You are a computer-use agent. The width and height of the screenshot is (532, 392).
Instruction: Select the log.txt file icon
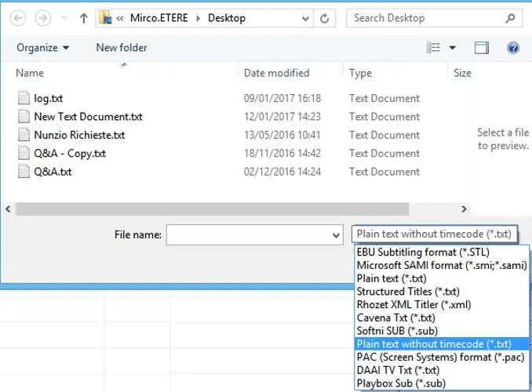pos(24,99)
